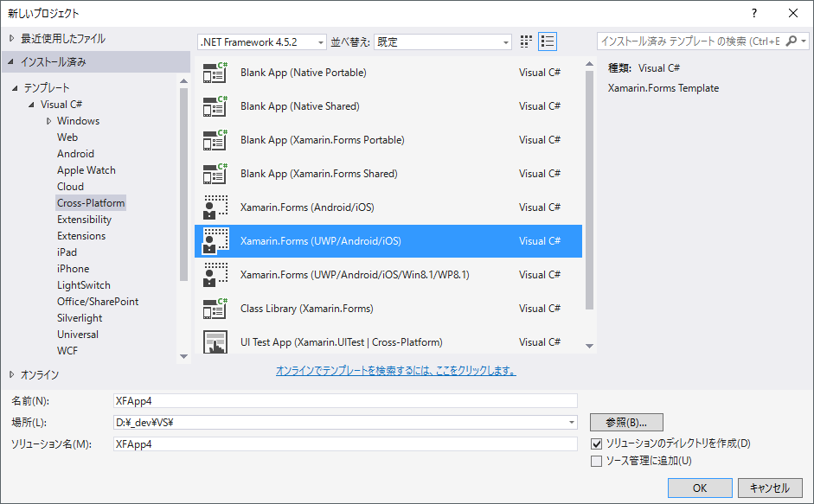The width and height of the screenshot is (814, 504).
Task: Click the category tree scroll down arrow
Action: [x=183, y=356]
